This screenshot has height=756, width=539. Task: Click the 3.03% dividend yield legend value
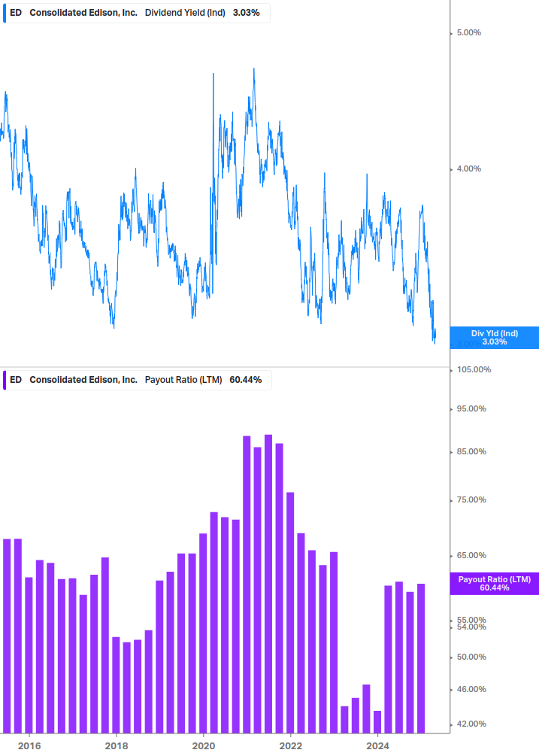246,13
